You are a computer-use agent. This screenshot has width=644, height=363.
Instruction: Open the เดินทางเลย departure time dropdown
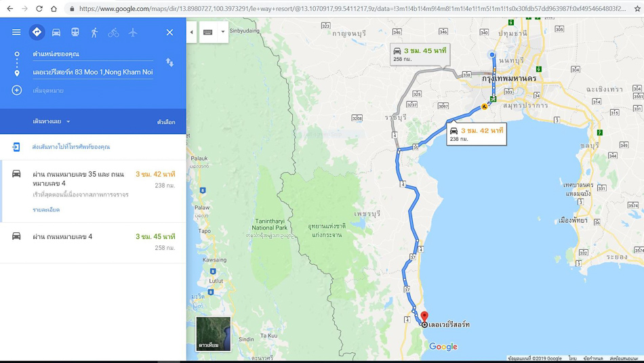(x=52, y=121)
